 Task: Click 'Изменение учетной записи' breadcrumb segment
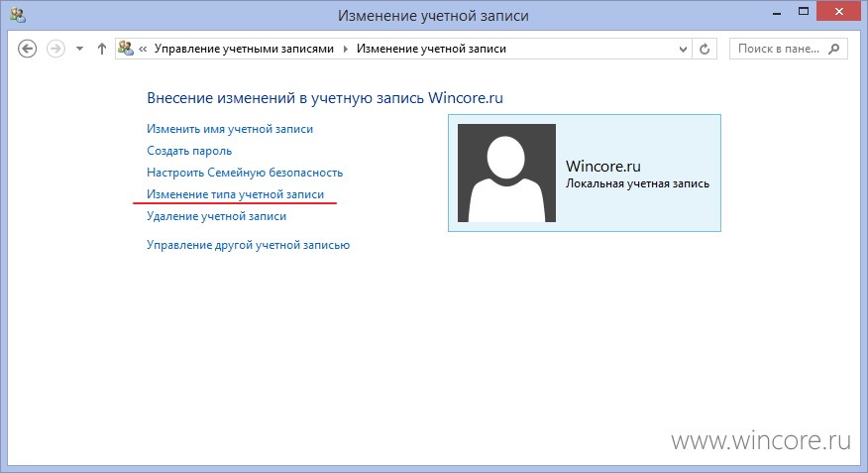coord(431,49)
